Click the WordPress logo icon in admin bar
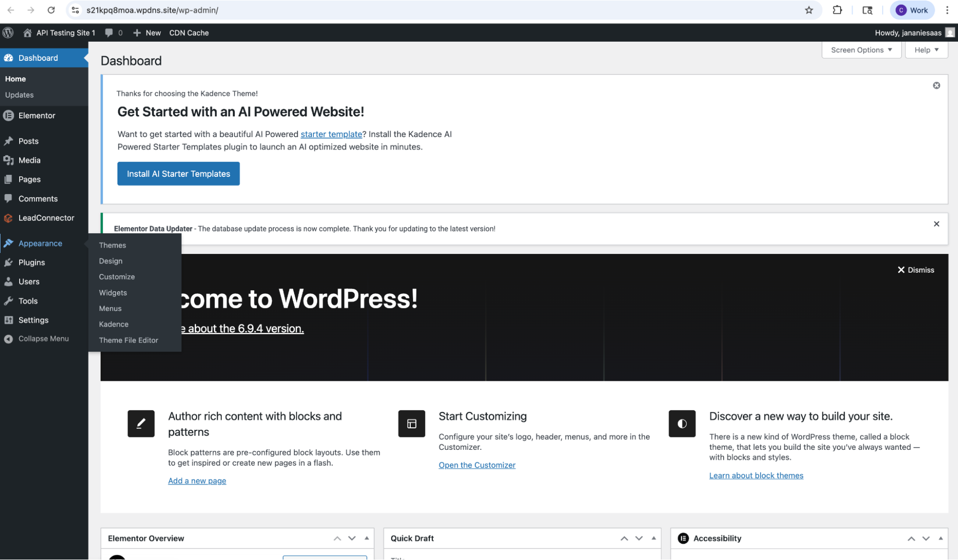This screenshot has width=958, height=560. 8,33
